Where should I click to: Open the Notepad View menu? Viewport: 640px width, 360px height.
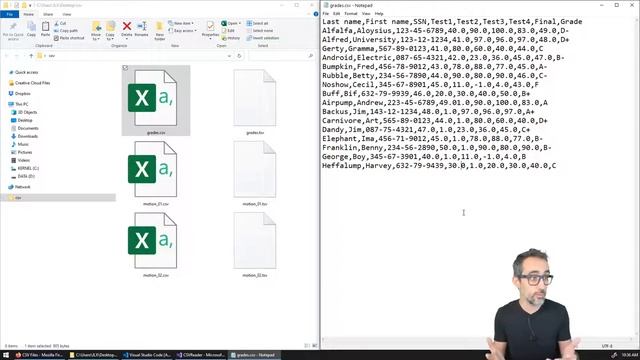click(x=366, y=13)
